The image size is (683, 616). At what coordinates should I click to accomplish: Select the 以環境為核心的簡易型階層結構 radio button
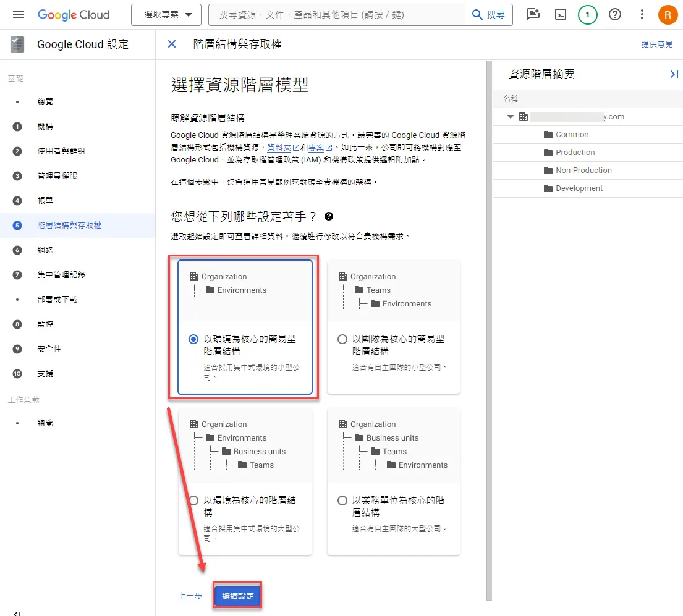(x=193, y=339)
